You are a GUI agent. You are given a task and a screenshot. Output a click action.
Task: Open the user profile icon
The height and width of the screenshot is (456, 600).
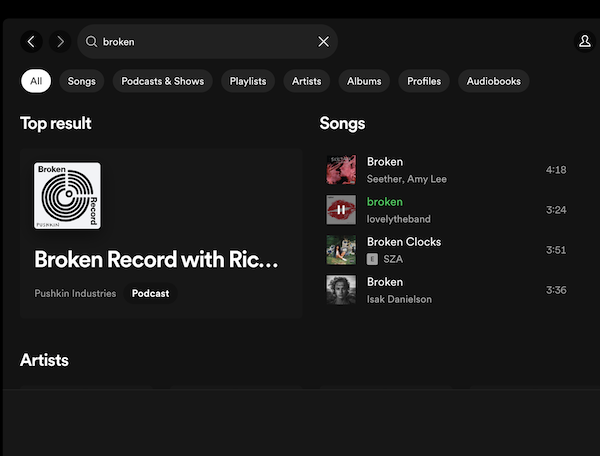(584, 41)
